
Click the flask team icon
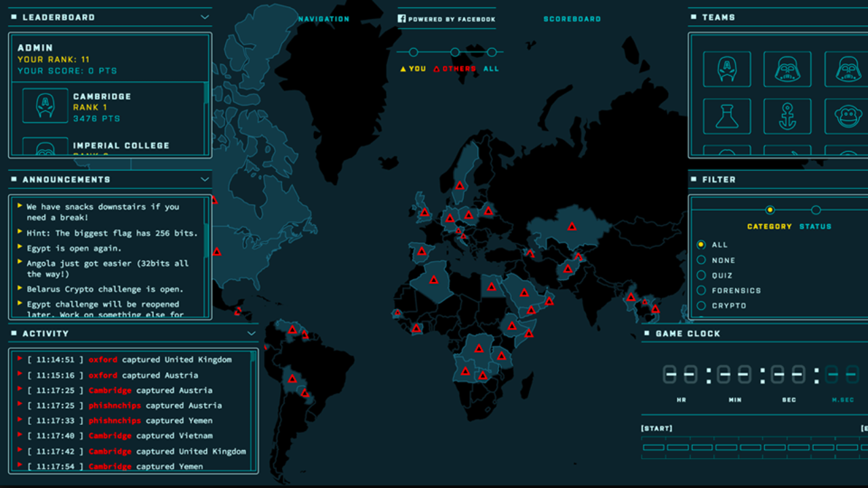[726, 117]
